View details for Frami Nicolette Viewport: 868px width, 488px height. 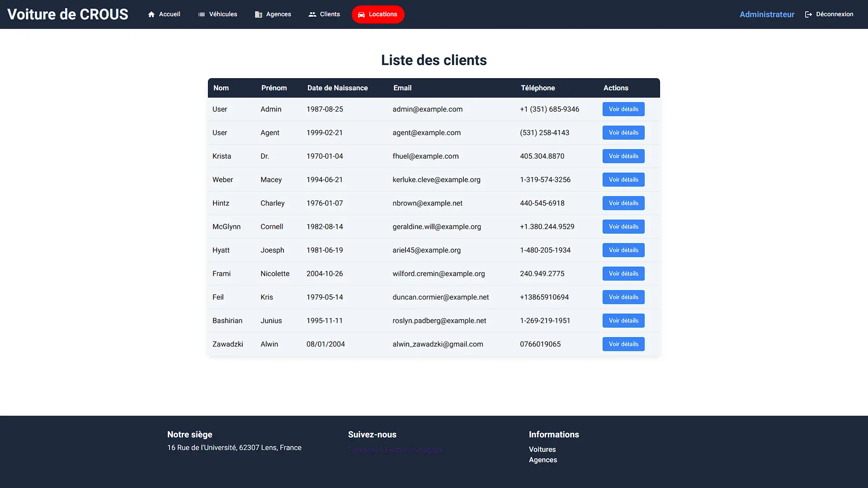[x=623, y=273]
